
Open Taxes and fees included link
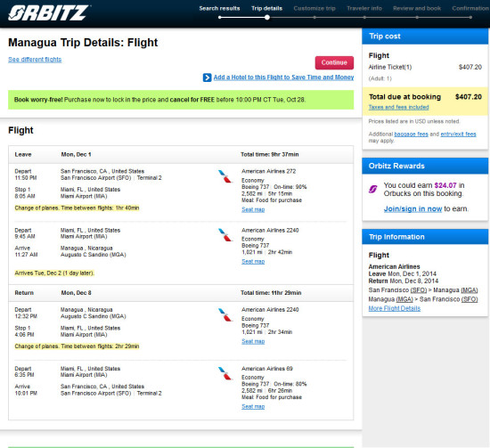pos(398,107)
